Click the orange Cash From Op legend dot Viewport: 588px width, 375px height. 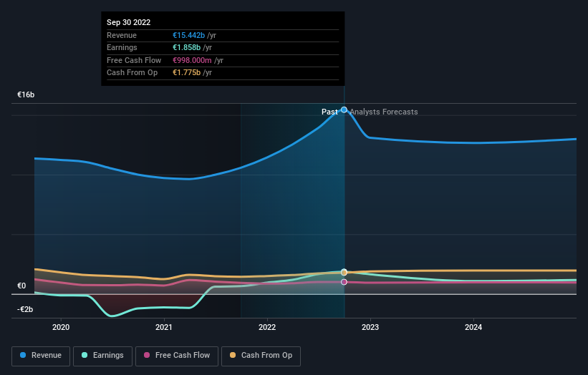(233, 355)
